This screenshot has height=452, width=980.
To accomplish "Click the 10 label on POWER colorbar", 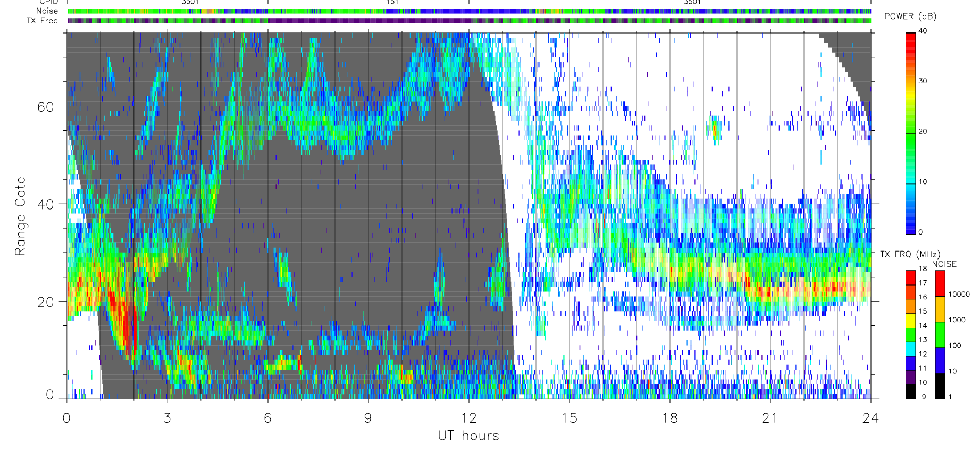I will tap(923, 182).
